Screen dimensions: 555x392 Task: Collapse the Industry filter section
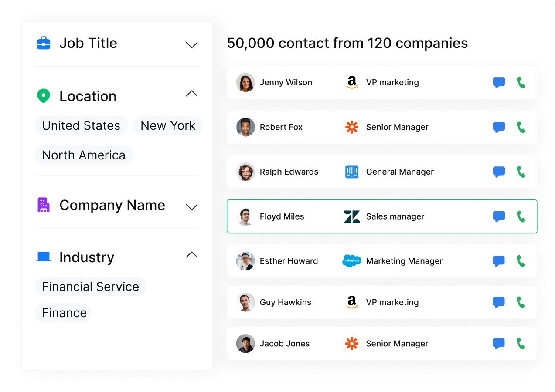[192, 255]
